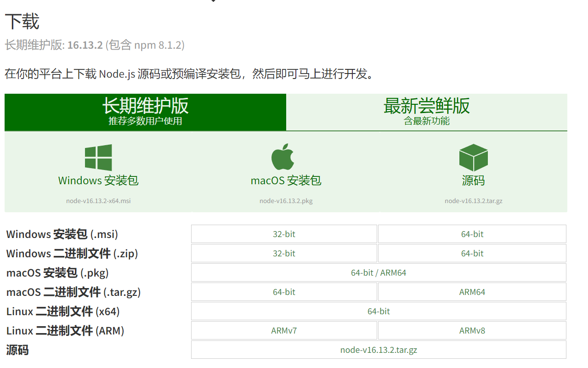The width and height of the screenshot is (588, 368).
Task: Open the macOS 安装包 download link
Action: click(x=286, y=181)
